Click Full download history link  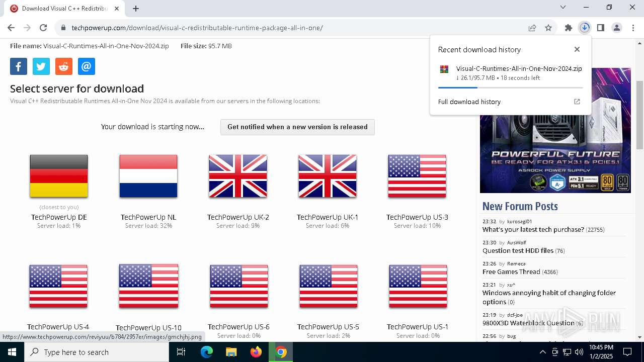[469, 102]
